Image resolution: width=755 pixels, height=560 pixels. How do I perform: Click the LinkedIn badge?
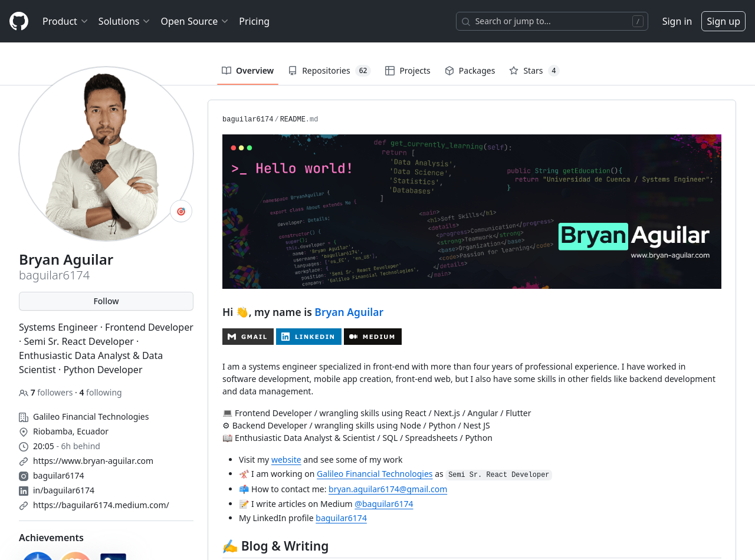click(308, 337)
